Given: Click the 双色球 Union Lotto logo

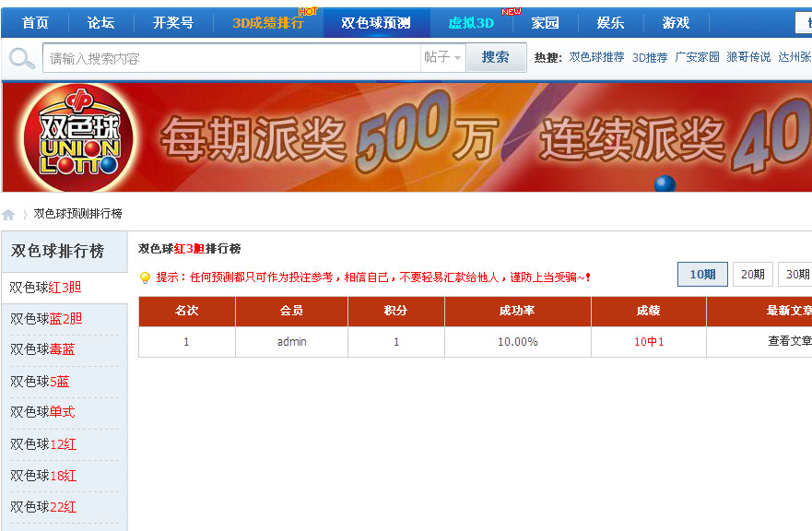Looking at the screenshot, I should coord(78,137).
